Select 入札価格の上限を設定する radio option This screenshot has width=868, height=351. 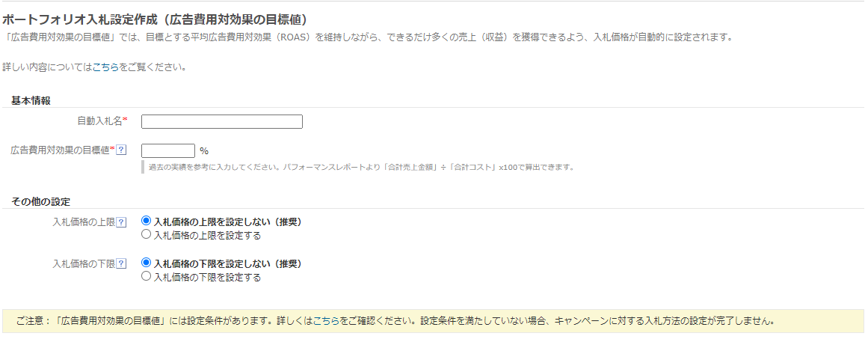pos(146,234)
